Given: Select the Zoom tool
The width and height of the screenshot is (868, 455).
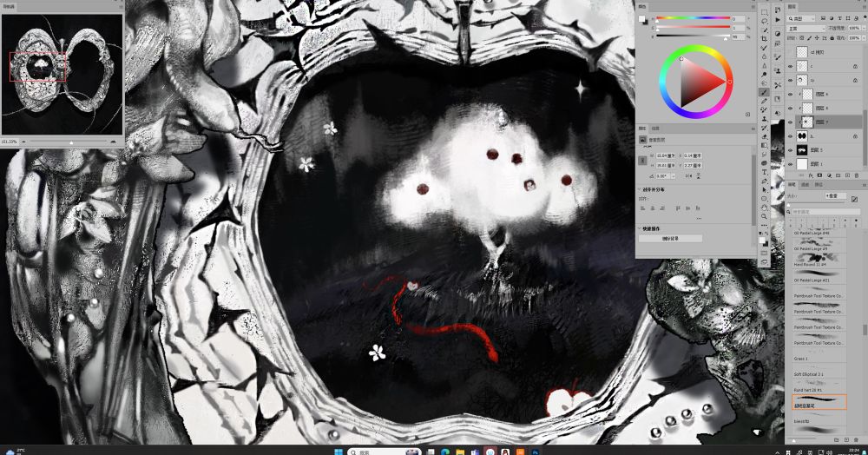Looking at the screenshot, I should pyautogui.click(x=764, y=216).
